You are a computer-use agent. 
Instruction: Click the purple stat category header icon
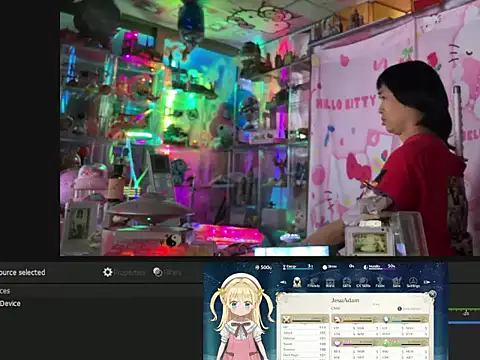337,343
